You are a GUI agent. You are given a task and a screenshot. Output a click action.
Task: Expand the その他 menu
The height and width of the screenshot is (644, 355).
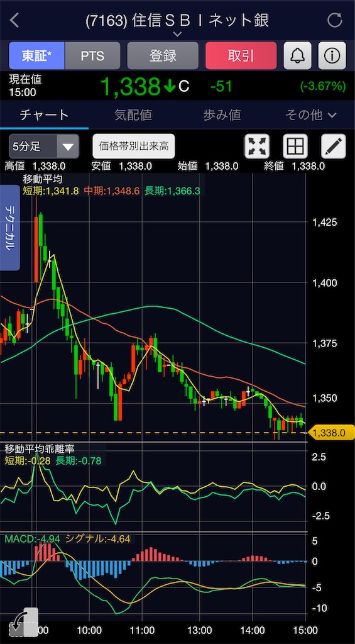click(310, 116)
